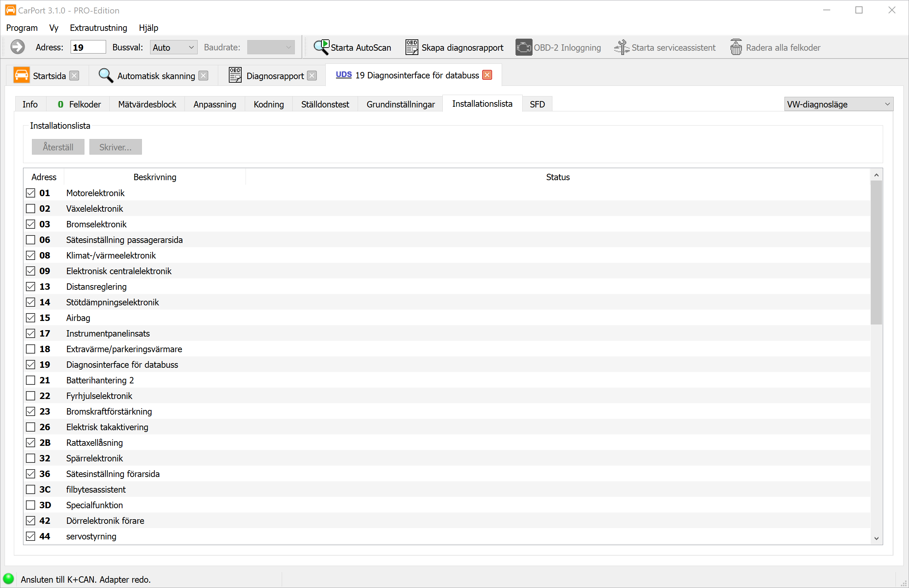Open the Startsida car icon tab
The height and width of the screenshot is (588, 909).
pos(22,75)
